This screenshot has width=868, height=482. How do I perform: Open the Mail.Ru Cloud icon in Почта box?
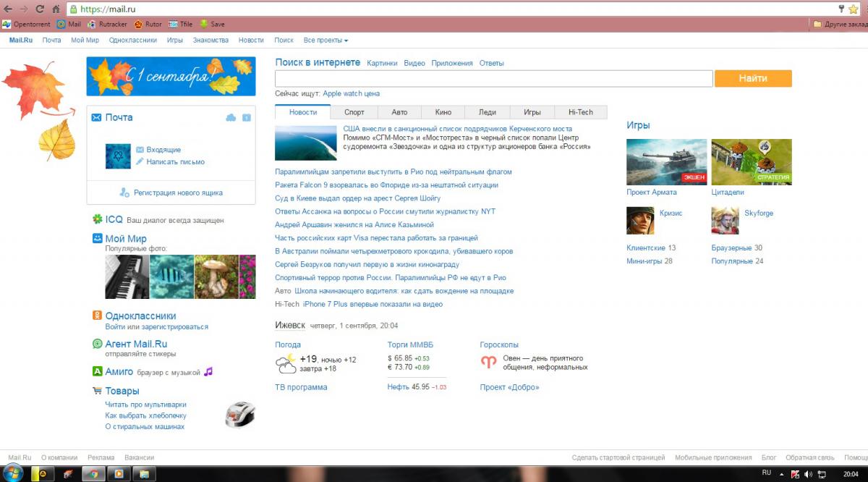pyautogui.click(x=231, y=117)
